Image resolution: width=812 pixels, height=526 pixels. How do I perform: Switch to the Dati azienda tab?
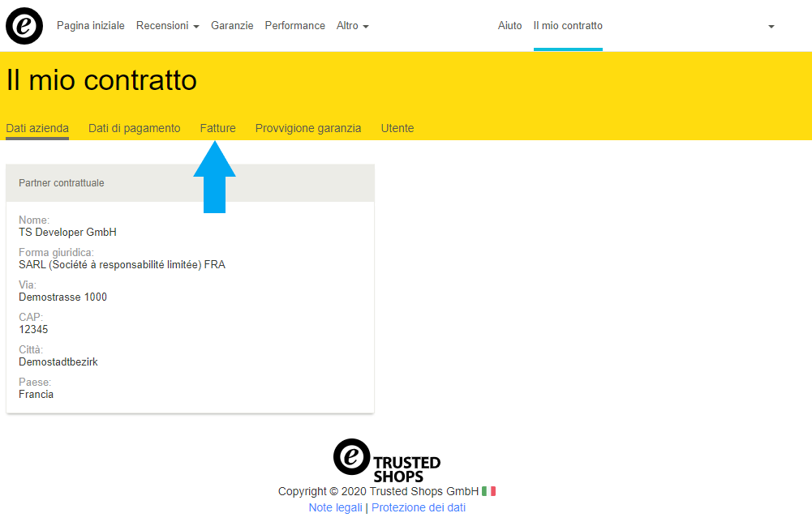point(37,128)
